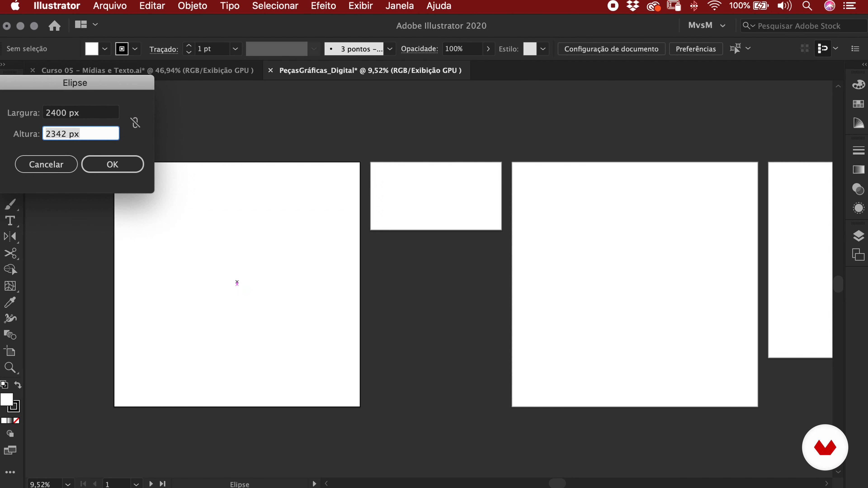Reset default fill and stroke
This screenshot has height=488, width=868.
click(x=4, y=384)
